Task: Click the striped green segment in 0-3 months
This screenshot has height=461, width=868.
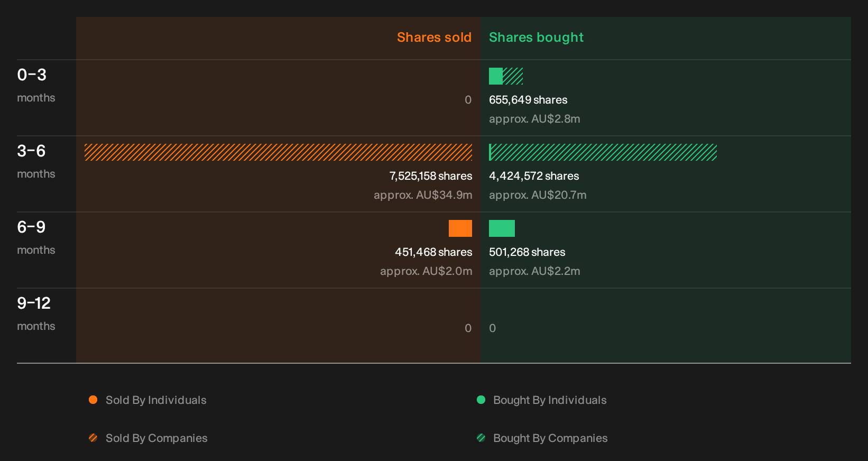Action: (513, 76)
